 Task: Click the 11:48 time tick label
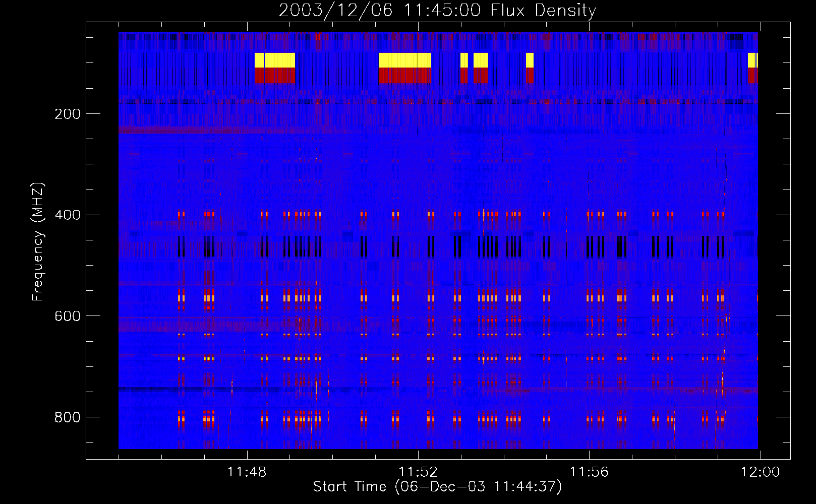(x=247, y=472)
